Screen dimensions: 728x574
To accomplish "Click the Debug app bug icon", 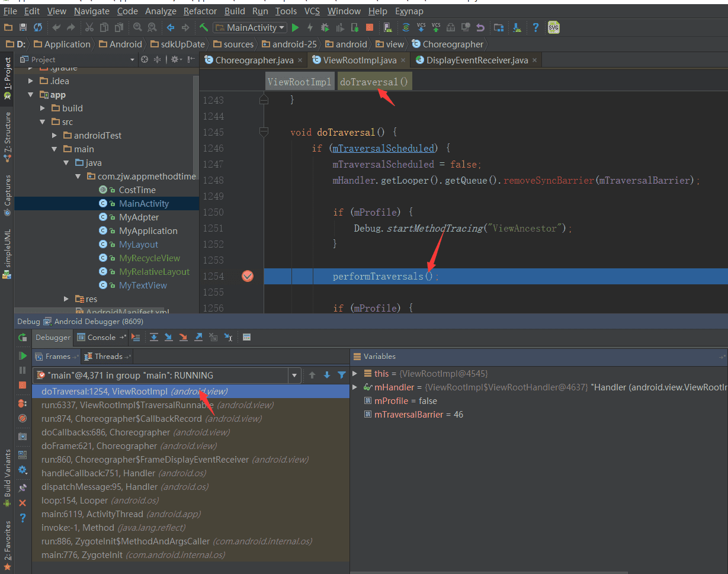I will (325, 27).
